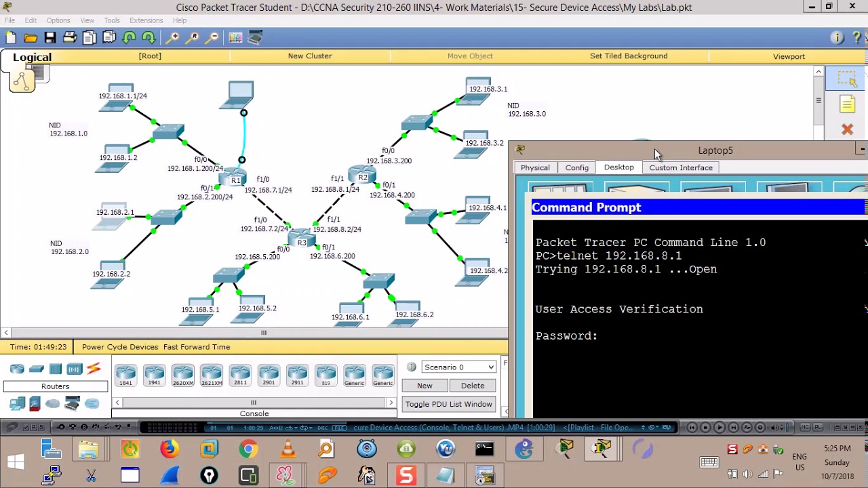Switch to the Logical workspace tab
868x488 pixels.
32,58
